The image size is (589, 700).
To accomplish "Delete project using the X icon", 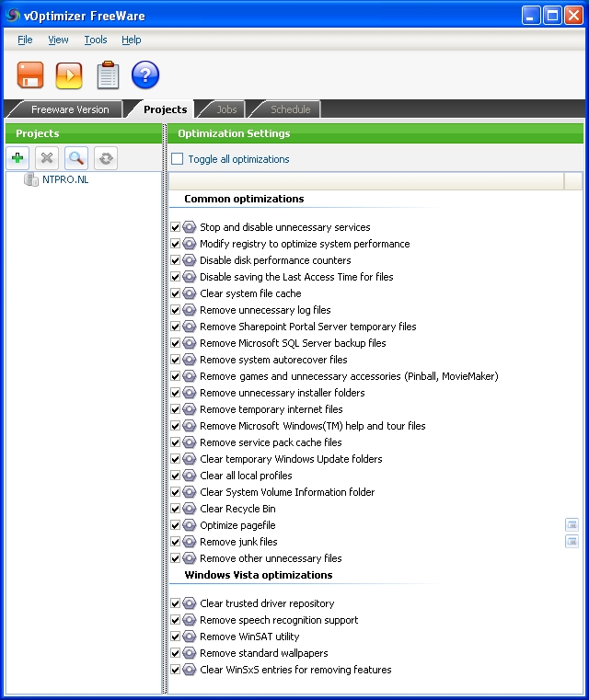I will pos(47,158).
